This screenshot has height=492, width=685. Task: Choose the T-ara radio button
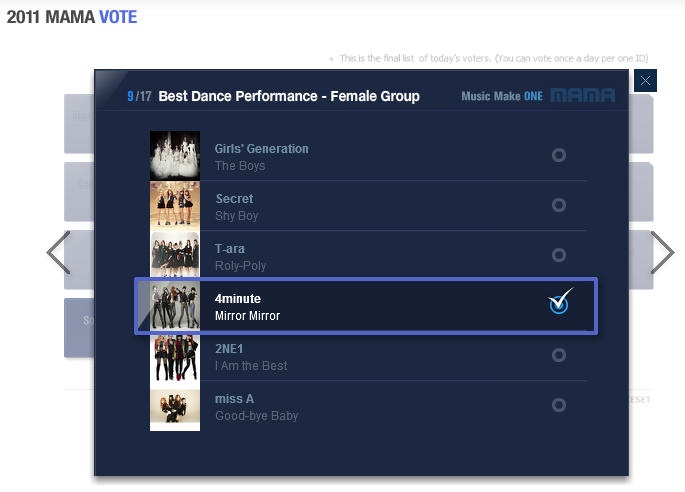(x=559, y=255)
